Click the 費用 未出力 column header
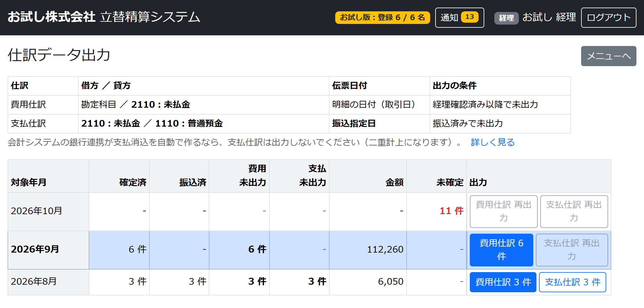 pos(239,176)
